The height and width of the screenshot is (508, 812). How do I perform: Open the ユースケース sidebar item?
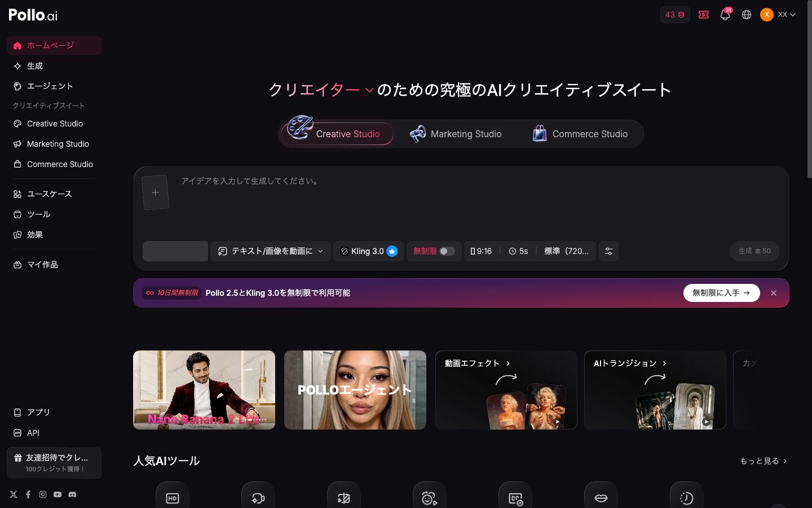click(x=54, y=194)
